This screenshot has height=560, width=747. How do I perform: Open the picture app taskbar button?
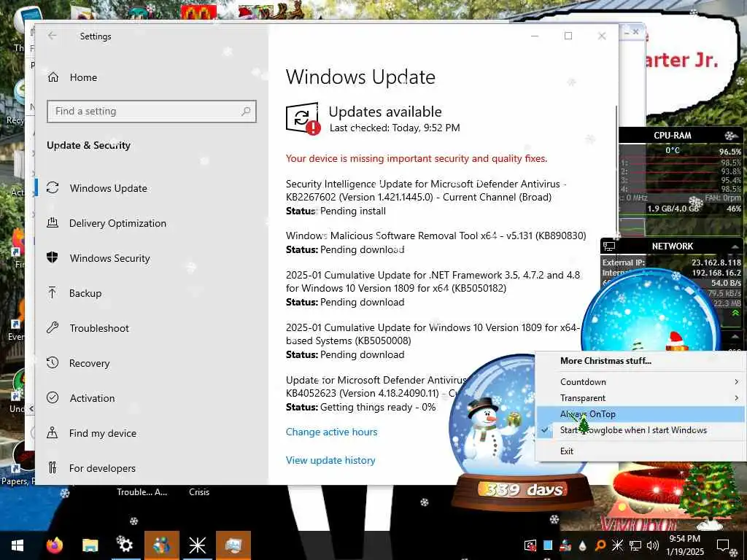pyautogui.click(x=233, y=545)
